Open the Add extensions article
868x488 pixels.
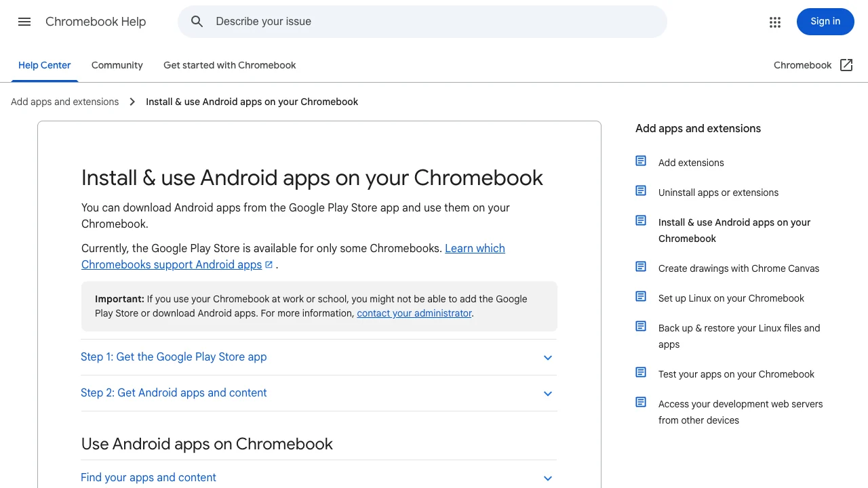[691, 163]
